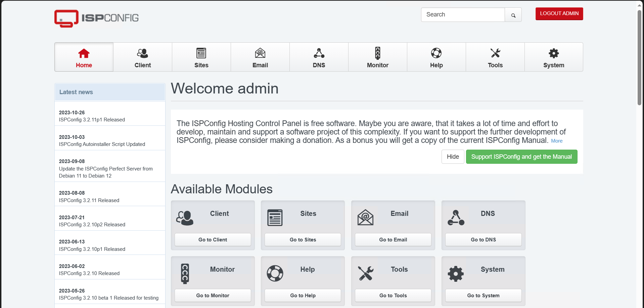
Task: Click the Email module card icon
Action: point(365,218)
